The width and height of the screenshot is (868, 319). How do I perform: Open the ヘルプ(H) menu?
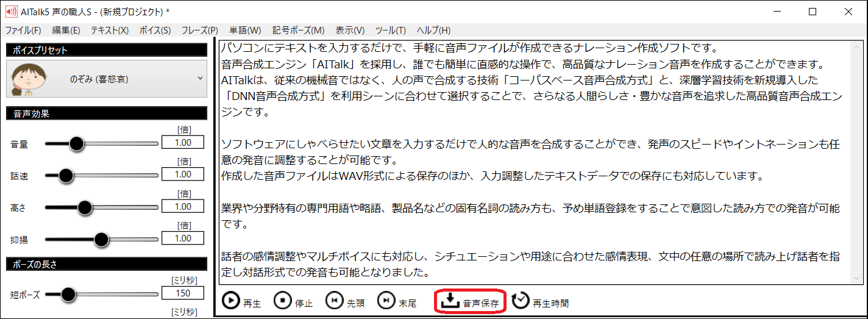[x=433, y=30]
